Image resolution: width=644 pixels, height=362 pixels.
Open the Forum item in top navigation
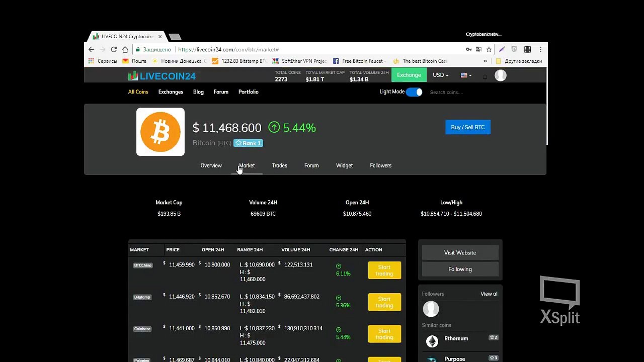(221, 92)
